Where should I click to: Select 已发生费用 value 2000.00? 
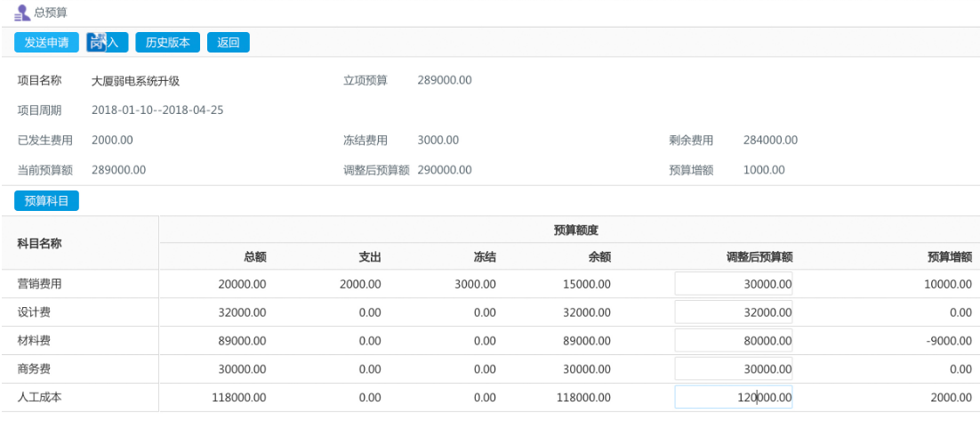tap(112, 140)
